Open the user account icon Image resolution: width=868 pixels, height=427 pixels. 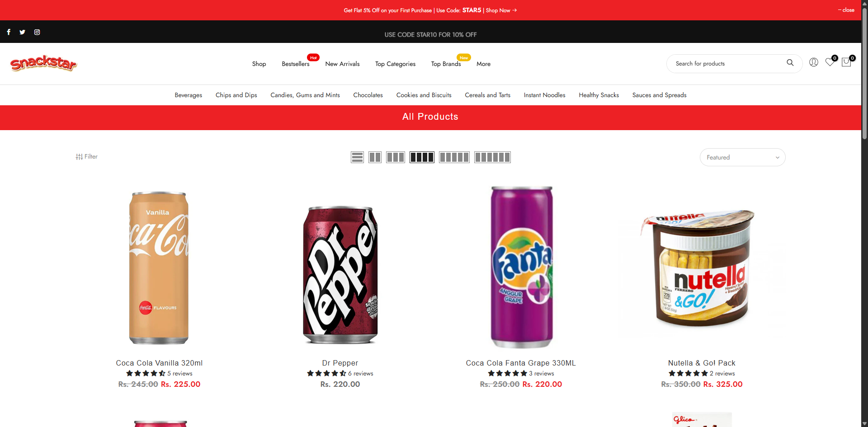click(x=813, y=62)
